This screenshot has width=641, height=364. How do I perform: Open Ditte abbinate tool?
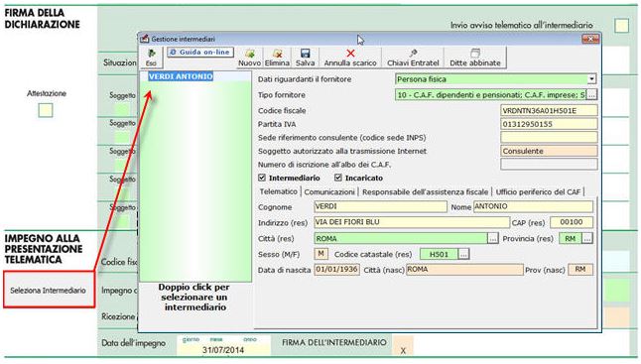475,58
